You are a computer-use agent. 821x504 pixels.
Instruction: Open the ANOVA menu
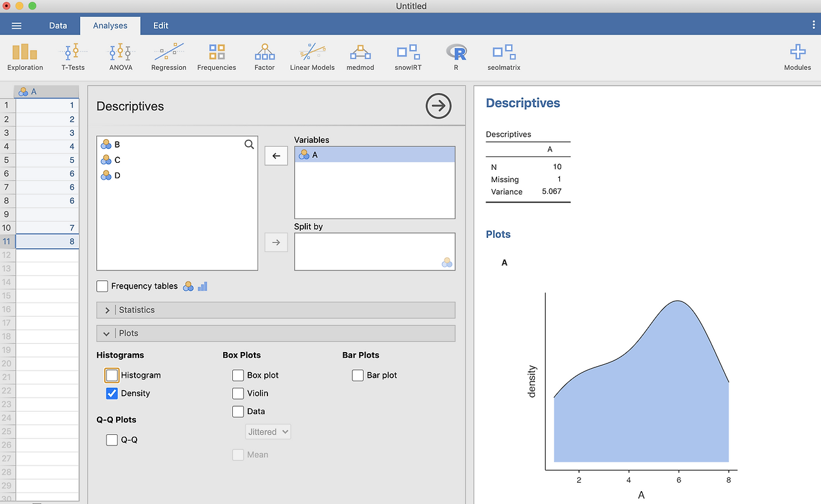coord(121,57)
